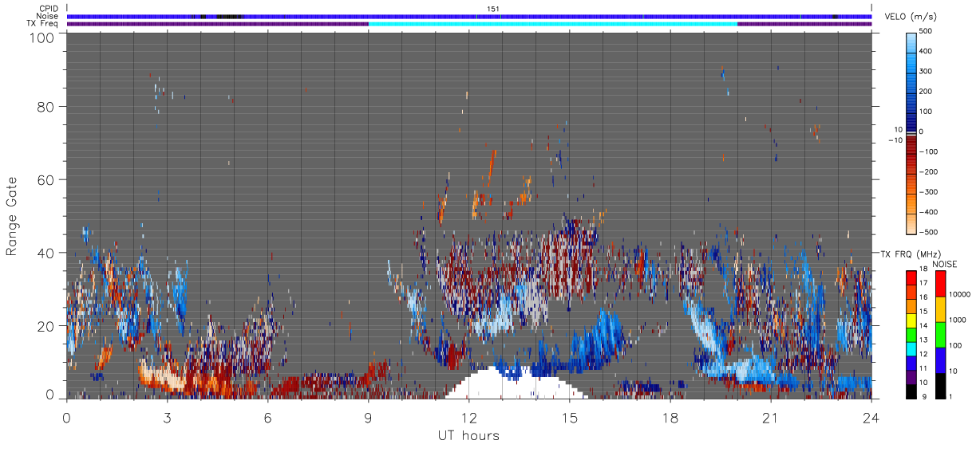This screenshot has height=452, width=980.
Task: Click the 20 tick on Range Gate axis
Action: (x=47, y=326)
